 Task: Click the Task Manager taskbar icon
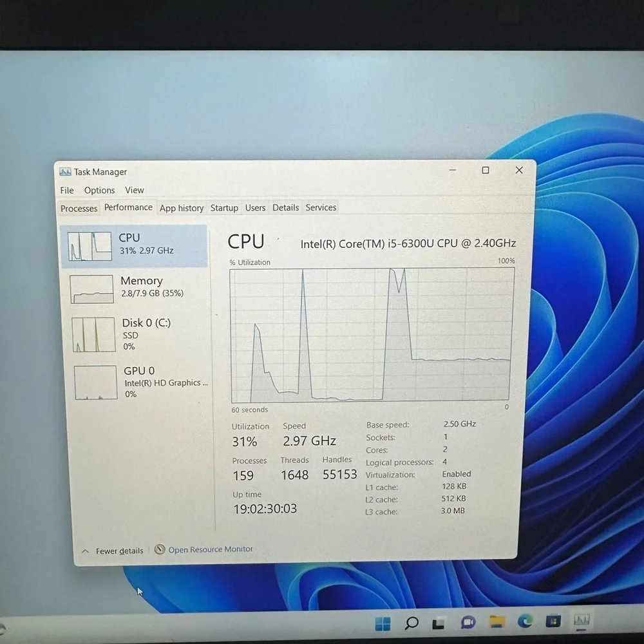click(x=581, y=620)
